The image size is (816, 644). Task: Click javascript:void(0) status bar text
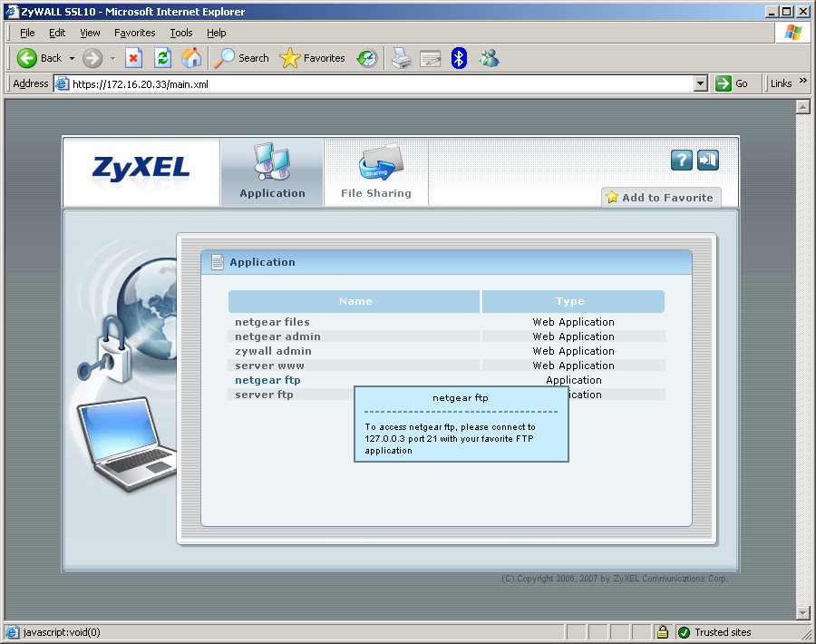[62, 632]
